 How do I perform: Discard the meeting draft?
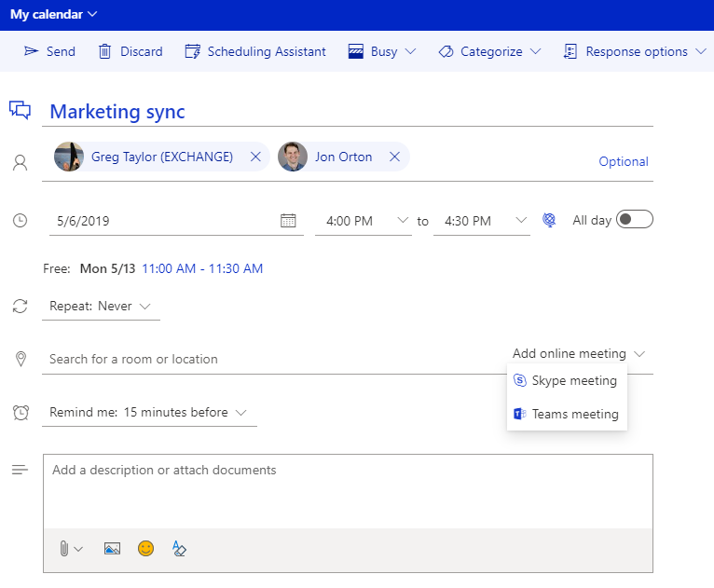coord(130,51)
